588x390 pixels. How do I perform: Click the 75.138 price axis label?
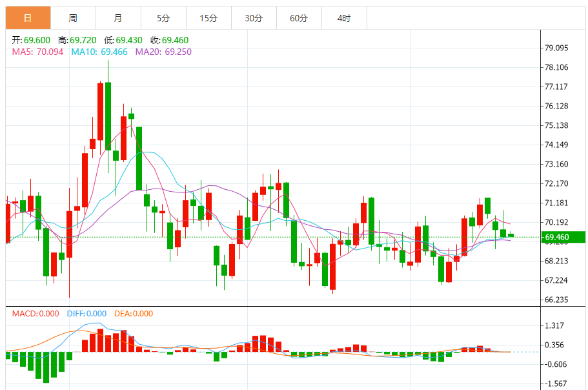pos(556,126)
